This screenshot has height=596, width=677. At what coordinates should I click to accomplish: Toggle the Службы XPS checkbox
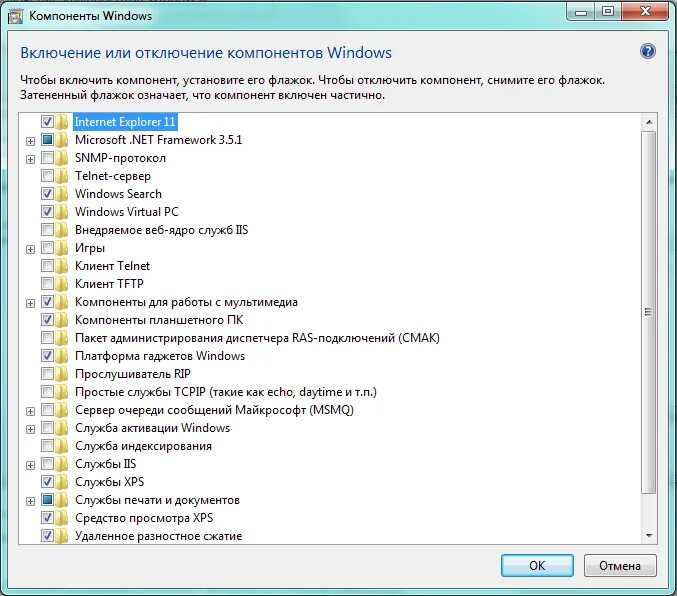click(x=47, y=482)
